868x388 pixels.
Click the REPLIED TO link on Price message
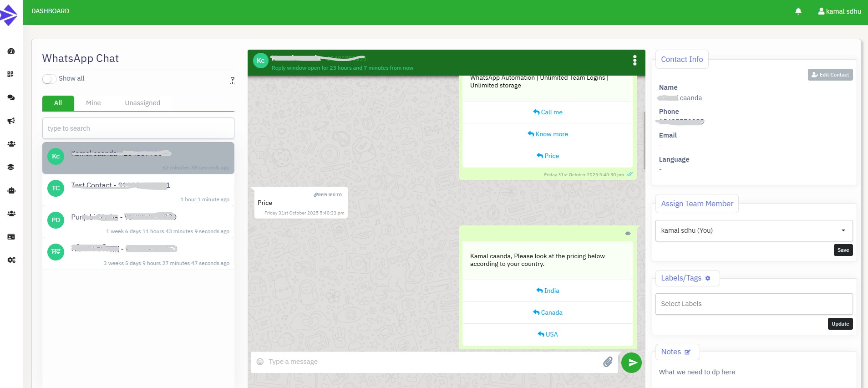pyautogui.click(x=328, y=195)
